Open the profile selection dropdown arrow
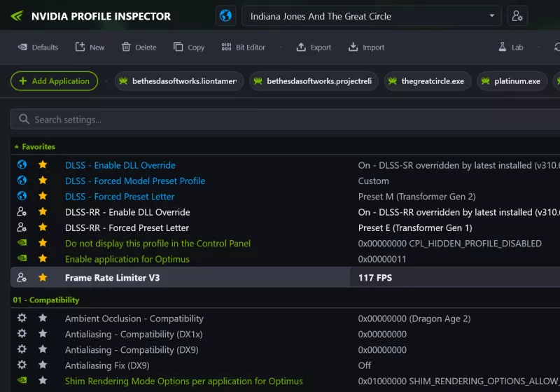 pyautogui.click(x=492, y=15)
